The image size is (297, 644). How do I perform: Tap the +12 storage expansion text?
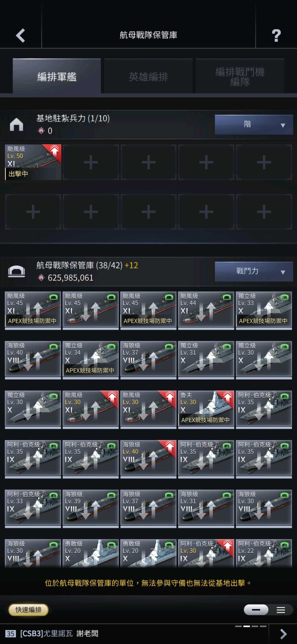click(131, 265)
